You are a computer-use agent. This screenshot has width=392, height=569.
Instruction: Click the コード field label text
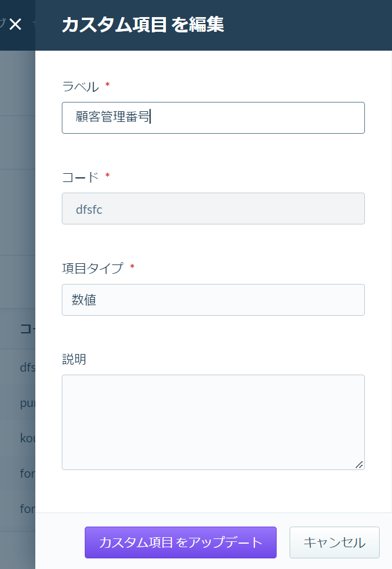click(81, 177)
